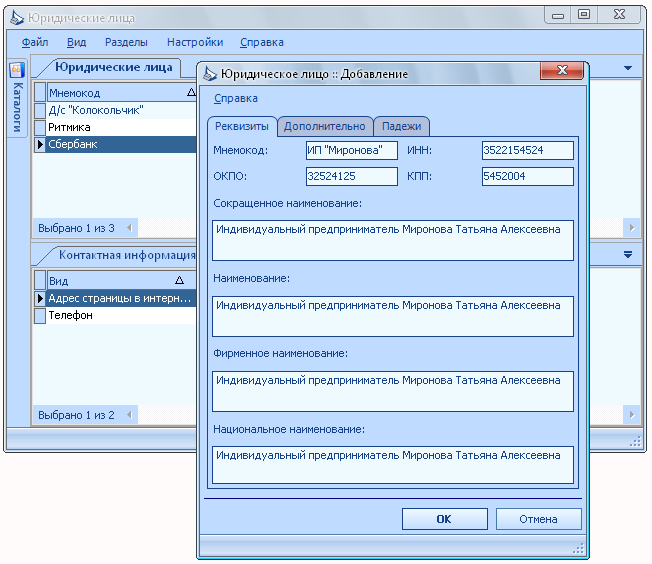Click the dialog icon next to Юридическое лицо :: Добавление
This screenshot has height=564, width=652.
tap(210, 74)
